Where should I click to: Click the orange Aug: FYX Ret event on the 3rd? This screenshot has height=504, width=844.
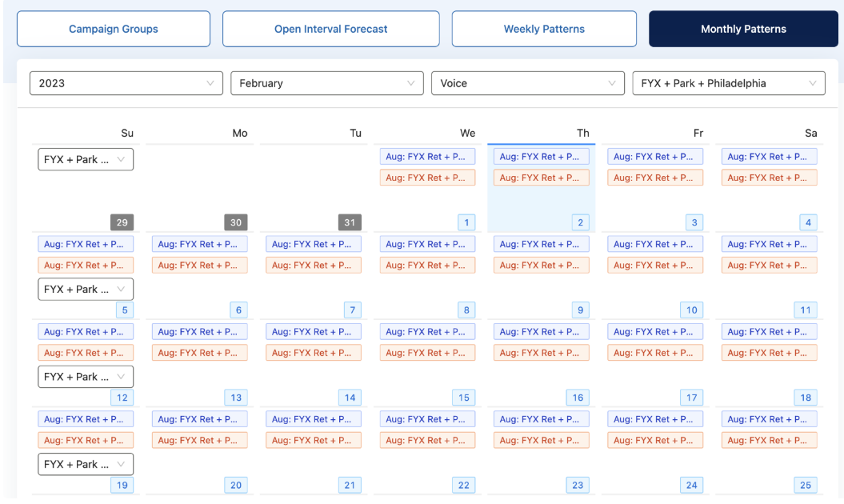pos(655,265)
